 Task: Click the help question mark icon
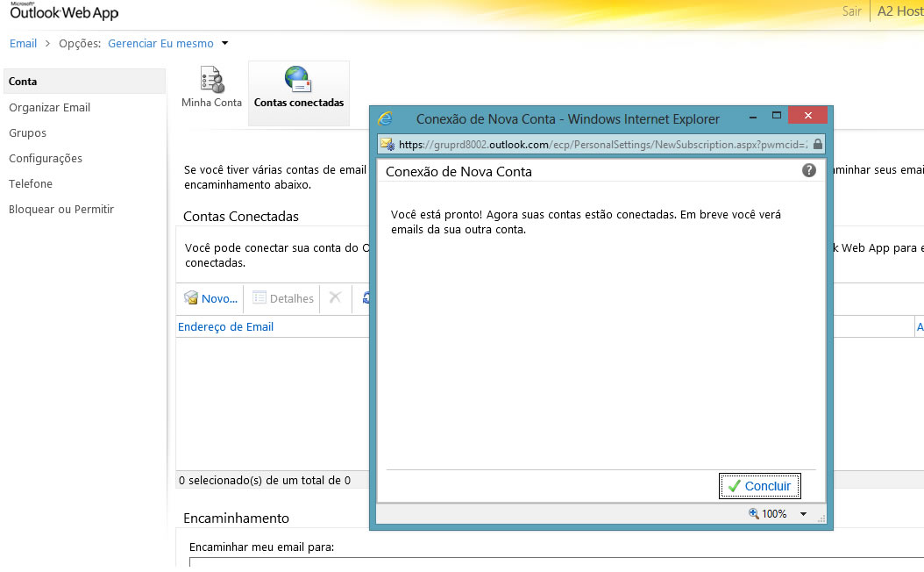click(808, 170)
